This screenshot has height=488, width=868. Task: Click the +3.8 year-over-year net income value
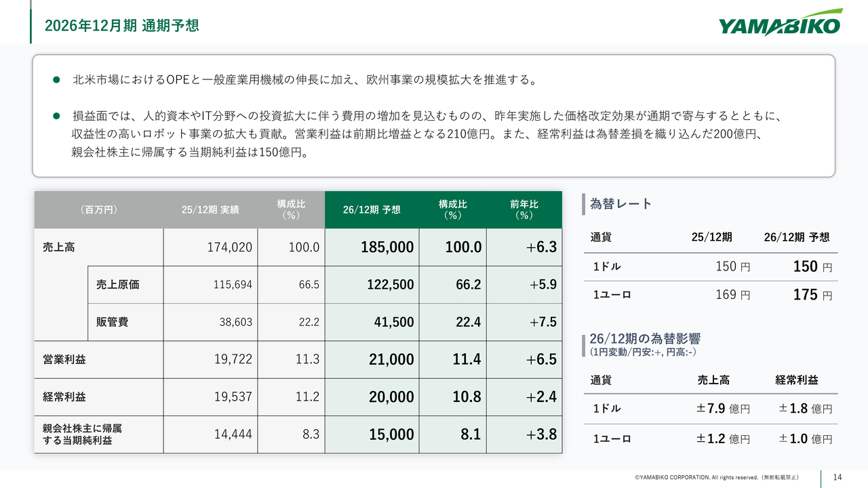541,434
